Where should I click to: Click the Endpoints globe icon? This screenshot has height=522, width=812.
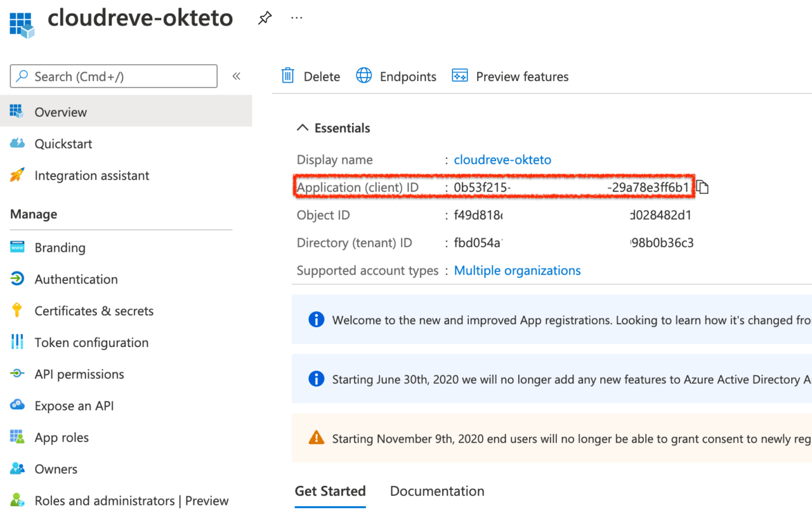tap(364, 76)
